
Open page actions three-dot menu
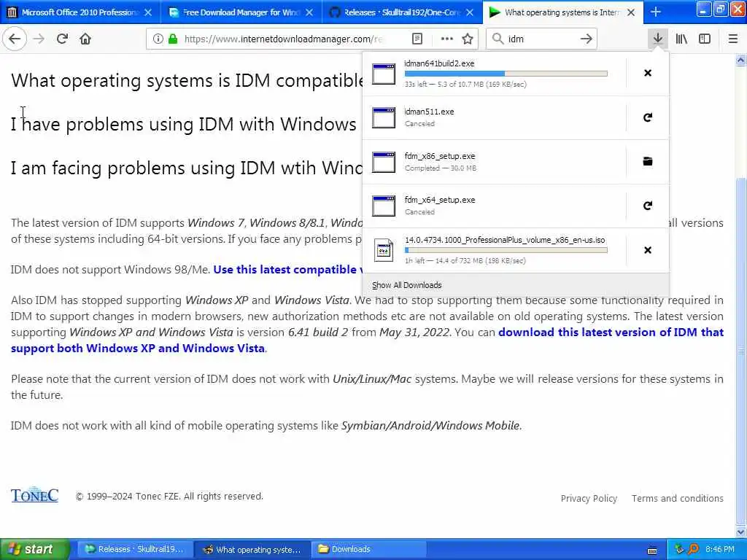tap(447, 39)
